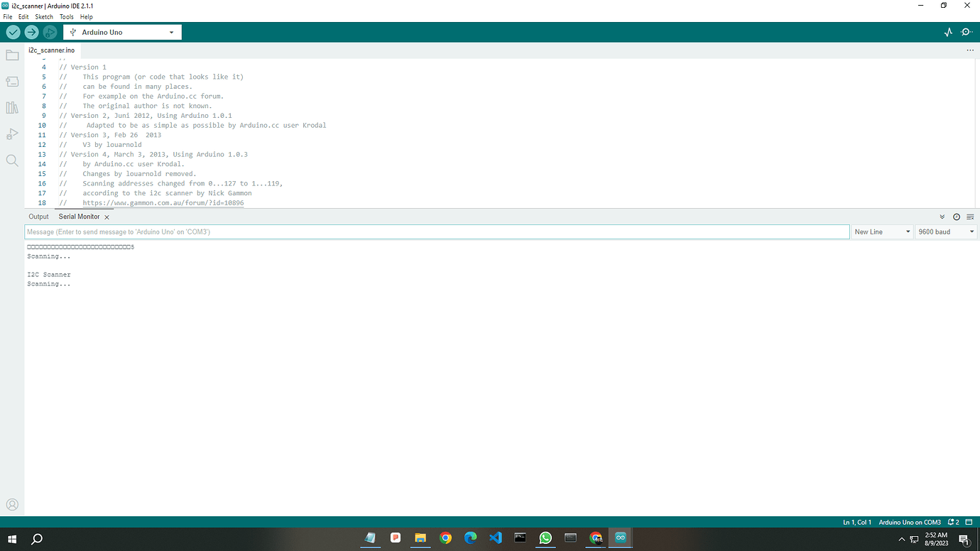Open the Serial Monitor icon
Image resolution: width=980 pixels, height=551 pixels.
tap(967, 32)
